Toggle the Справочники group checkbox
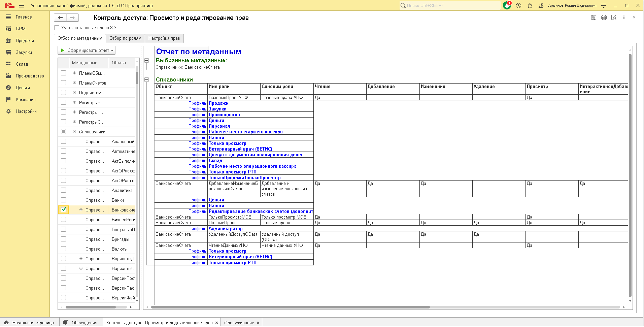644x327 pixels. pyautogui.click(x=63, y=132)
